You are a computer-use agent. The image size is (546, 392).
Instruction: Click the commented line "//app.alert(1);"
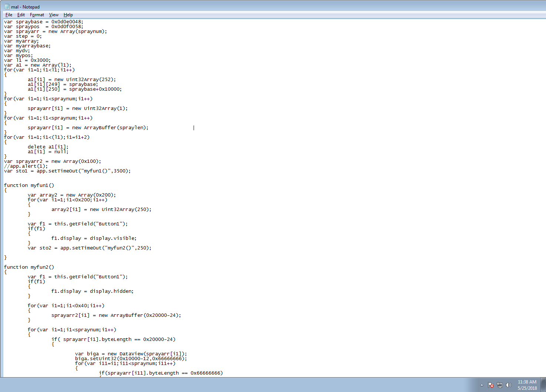tap(26, 166)
